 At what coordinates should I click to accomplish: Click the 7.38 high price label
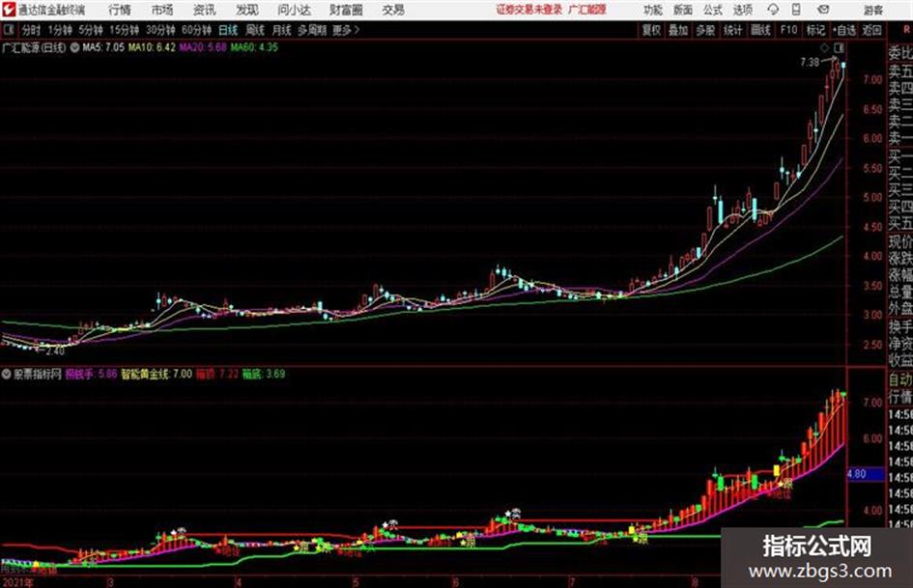click(x=810, y=63)
